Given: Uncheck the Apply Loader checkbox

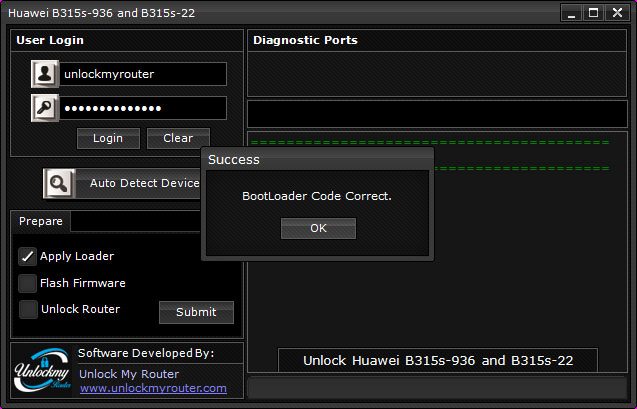Looking at the screenshot, I should [x=27, y=257].
